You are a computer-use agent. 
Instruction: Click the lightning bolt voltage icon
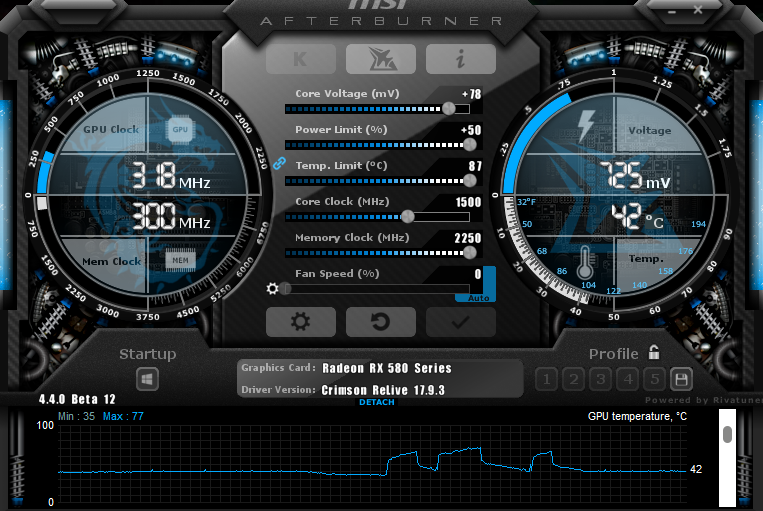[586, 126]
